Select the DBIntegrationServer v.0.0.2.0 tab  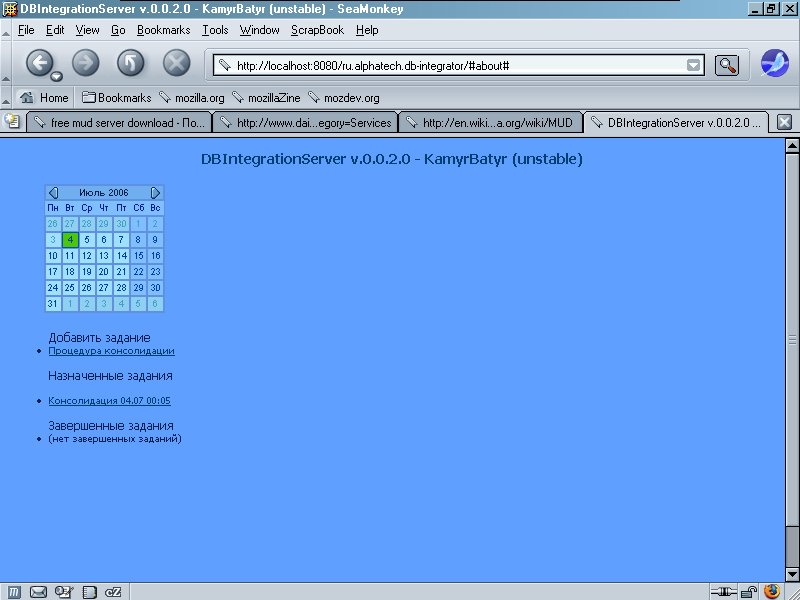676,123
